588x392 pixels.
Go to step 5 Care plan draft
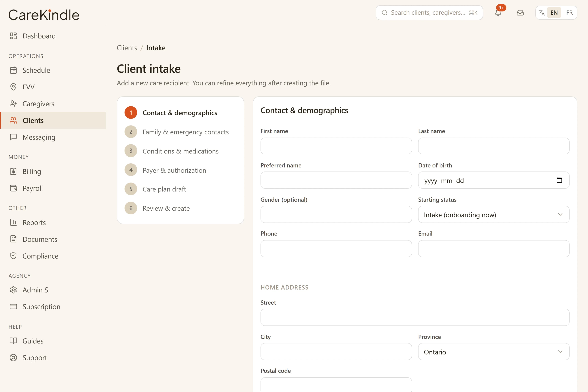tap(155, 189)
